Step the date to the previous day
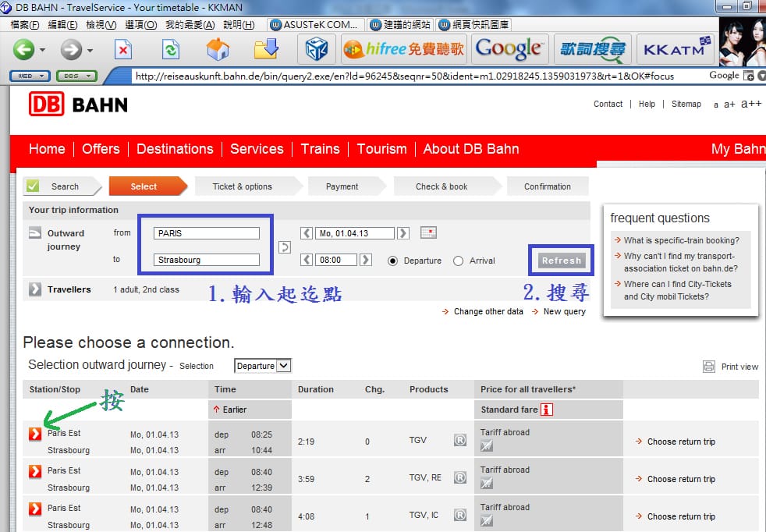 (307, 233)
